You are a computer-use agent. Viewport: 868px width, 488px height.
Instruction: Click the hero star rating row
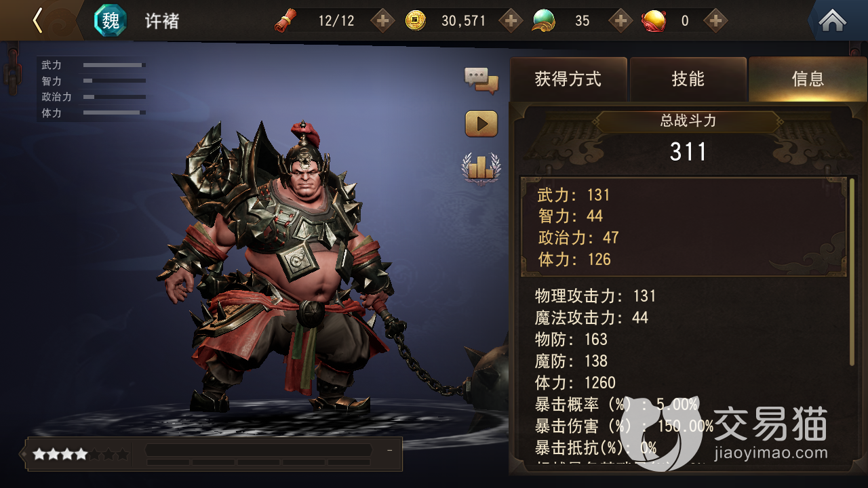tap(80, 454)
